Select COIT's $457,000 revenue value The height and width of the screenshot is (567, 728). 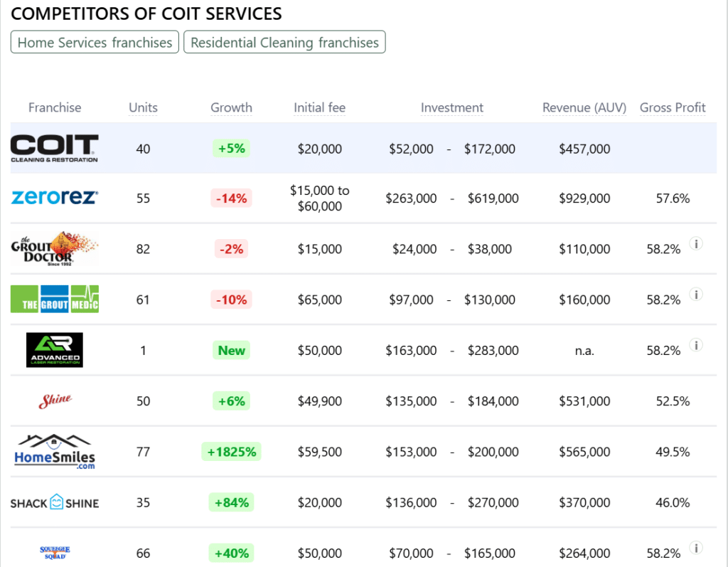[584, 149]
